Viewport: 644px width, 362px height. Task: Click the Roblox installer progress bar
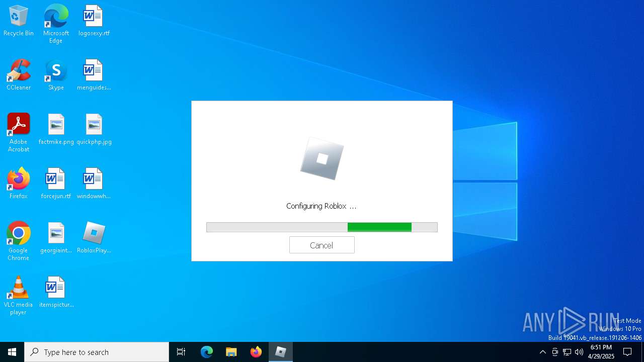(321, 227)
